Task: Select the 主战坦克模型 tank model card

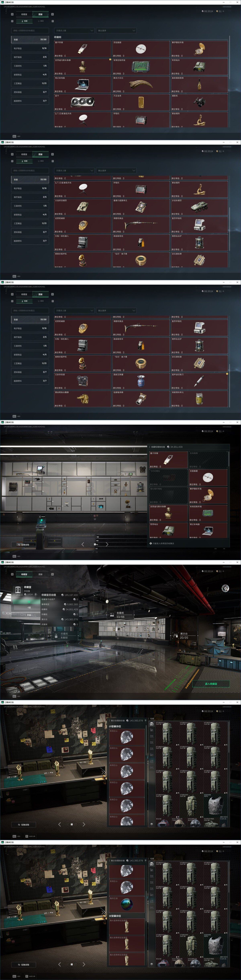Action: pos(83,207)
